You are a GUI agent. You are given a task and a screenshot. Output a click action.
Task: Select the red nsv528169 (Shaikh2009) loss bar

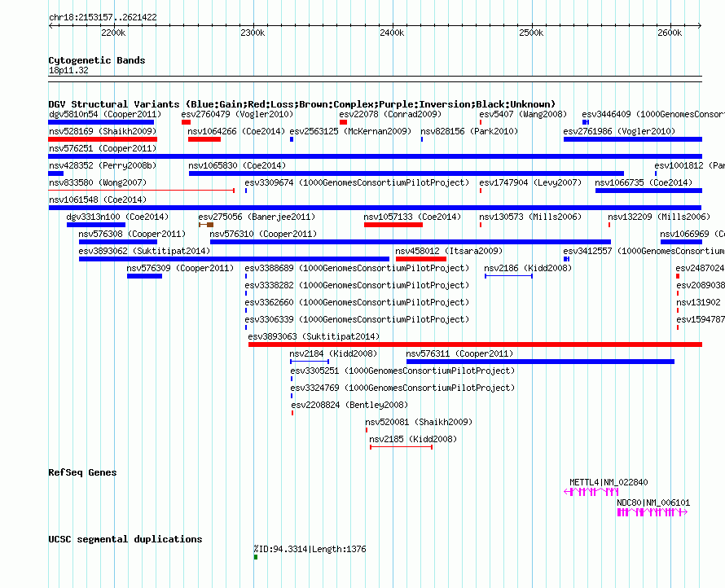pos(103,139)
